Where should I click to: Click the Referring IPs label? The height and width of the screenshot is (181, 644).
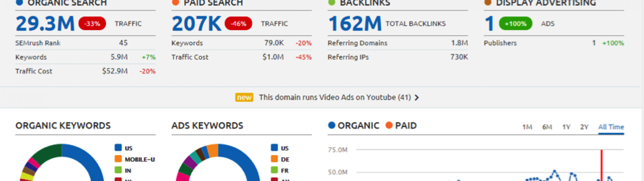[x=348, y=57]
